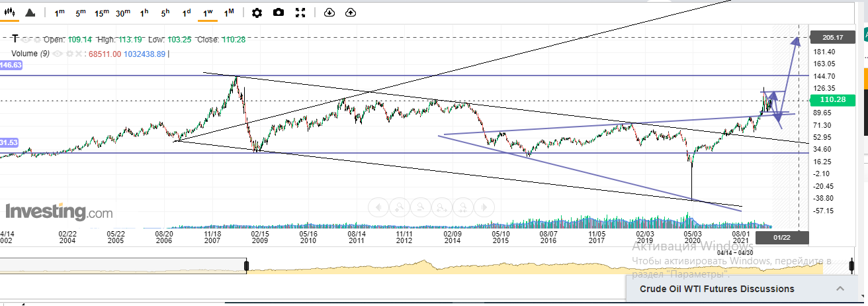
Task: Toggle visibility eye for the Volume indicator
Action: pyautogui.click(x=57, y=54)
